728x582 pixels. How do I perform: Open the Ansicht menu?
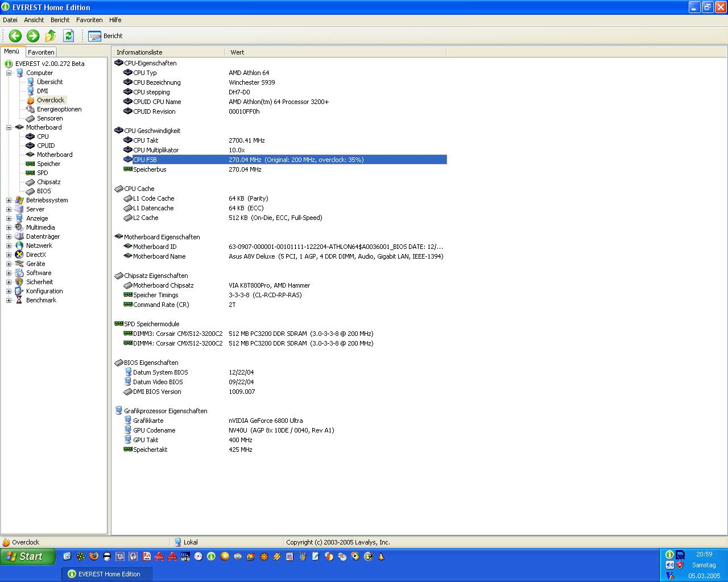click(34, 20)
